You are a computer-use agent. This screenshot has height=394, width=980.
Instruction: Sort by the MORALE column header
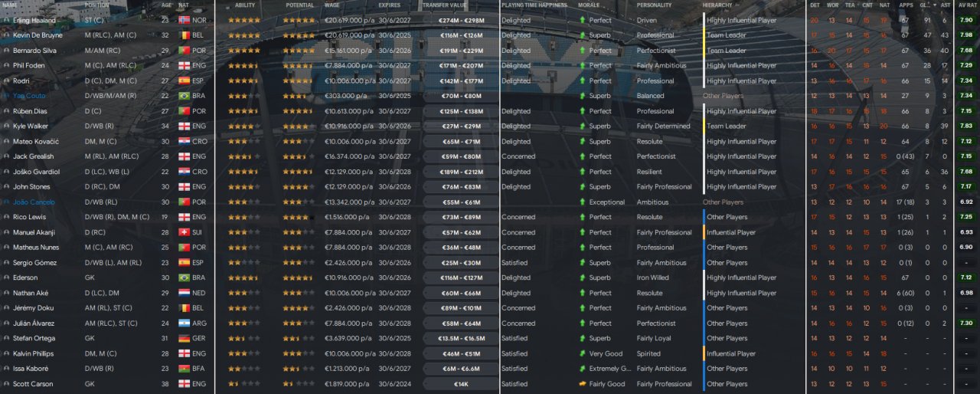[589, 5]
